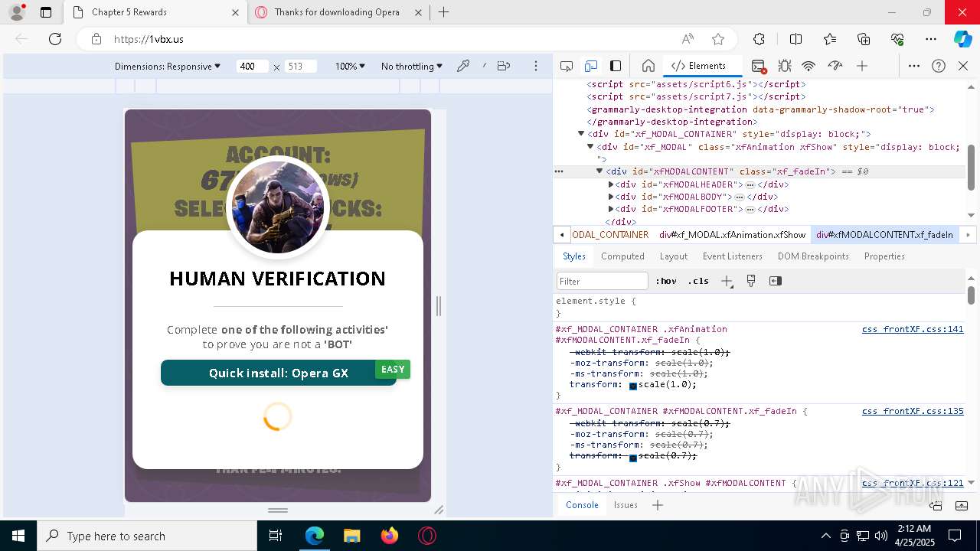Open Copilot icon in Edge toolbar

[962, 39]
